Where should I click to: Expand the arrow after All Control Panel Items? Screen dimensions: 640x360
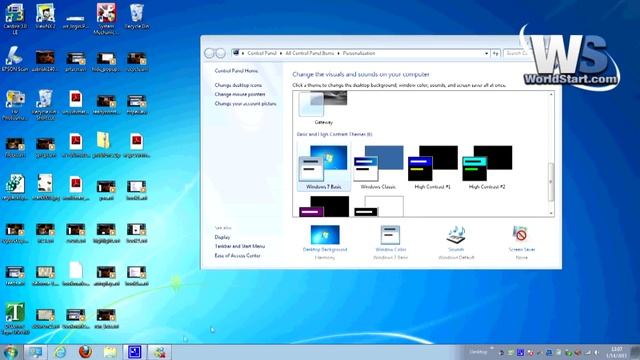tap(338, 53)
